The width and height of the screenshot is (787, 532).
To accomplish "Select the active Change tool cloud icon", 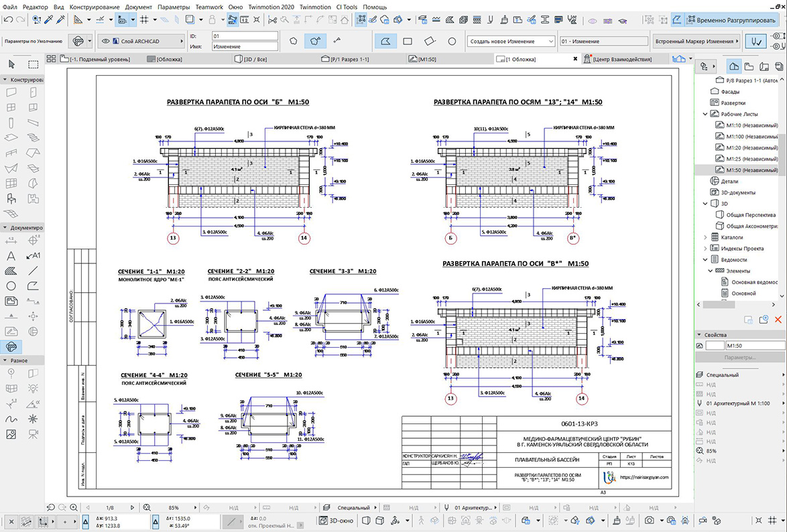I will 11,347.
